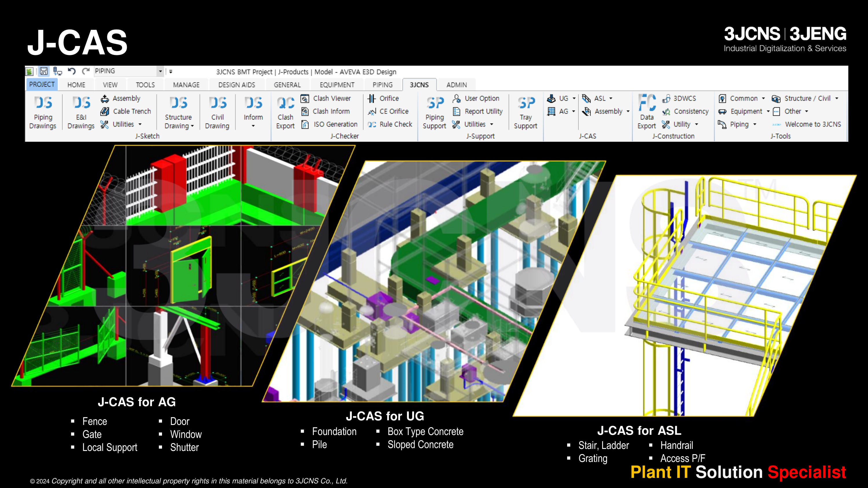Switch to the GENERAL tab
Image resolution: width=868 pixels, height=488 pixels.
287,85
